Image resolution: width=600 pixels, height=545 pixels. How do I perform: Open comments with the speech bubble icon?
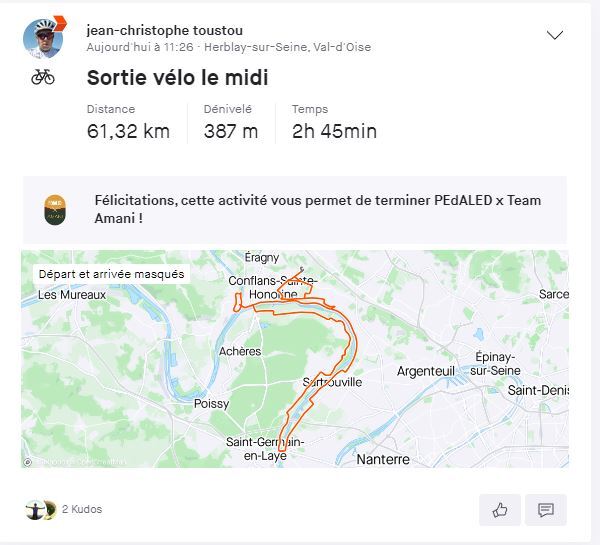point(546,509)
